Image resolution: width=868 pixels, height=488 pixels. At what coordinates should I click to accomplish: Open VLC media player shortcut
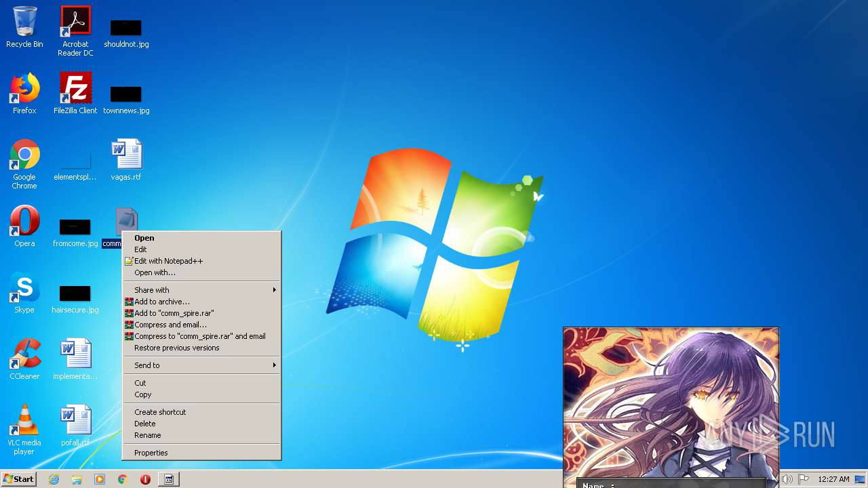24,430
